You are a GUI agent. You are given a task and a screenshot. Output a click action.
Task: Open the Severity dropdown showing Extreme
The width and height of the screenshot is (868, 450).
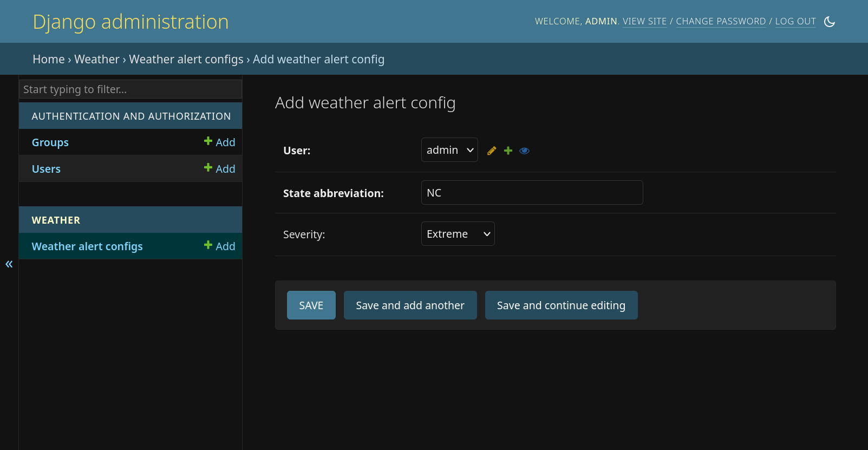pos(458,234)
